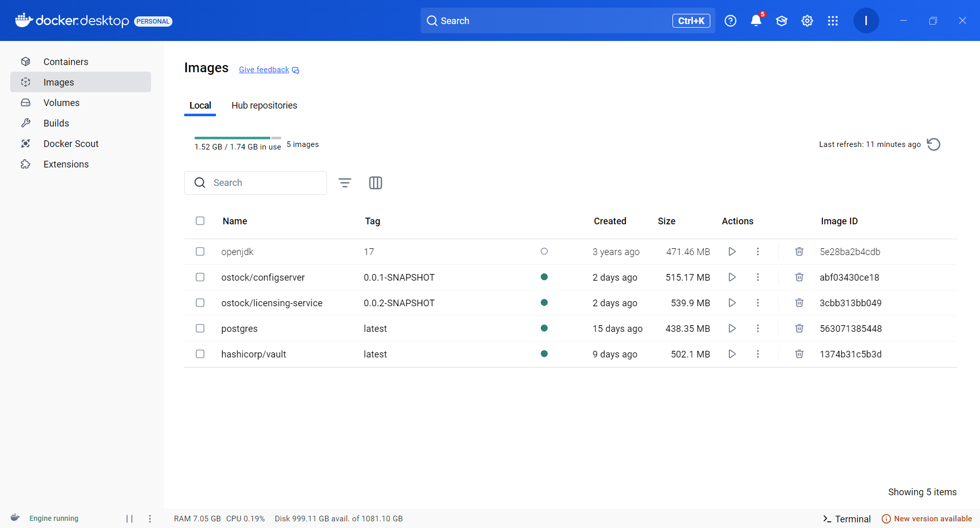Viewport: 980px width, 528px height.
Task: Check the hashicorp/vault checkbox
Action: [200, 354]
